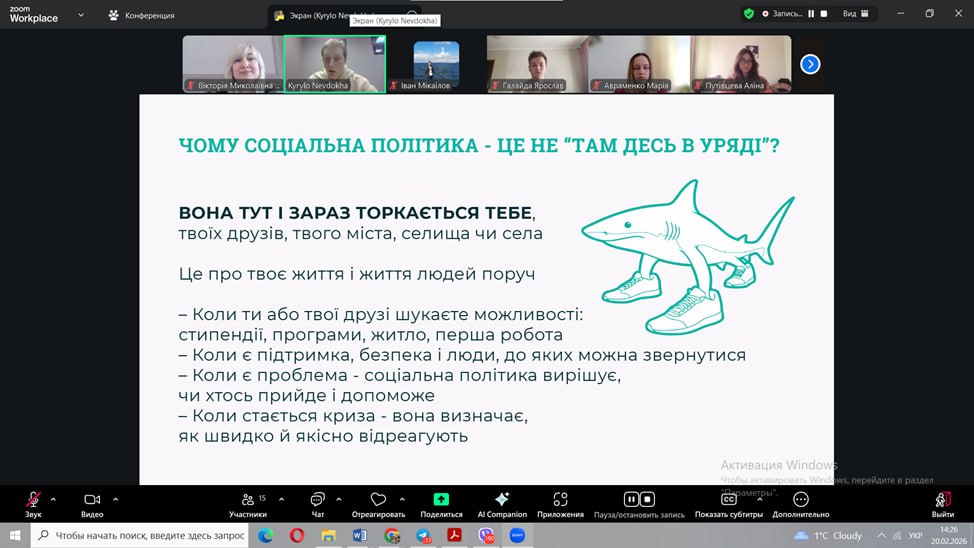The width and height of the screenshot is (974, 548).
Task: Expand video options arrow next to Видео
Action: (x=116, y=499)
